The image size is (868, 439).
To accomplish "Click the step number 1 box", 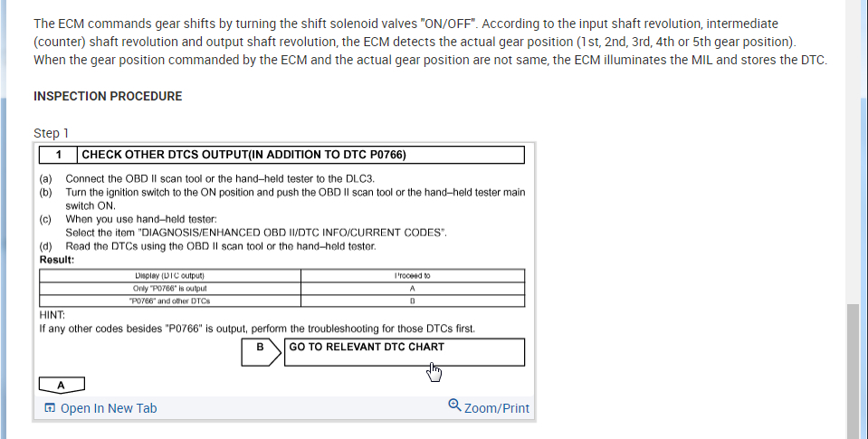I will [x=59, y=155].
